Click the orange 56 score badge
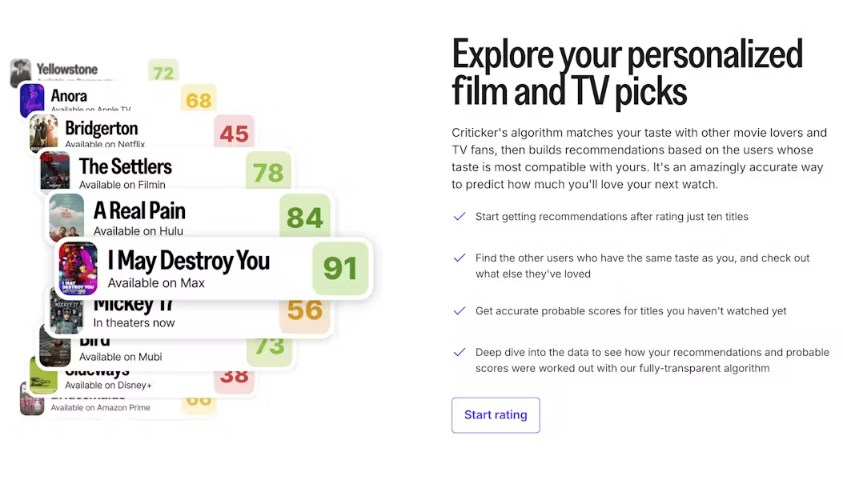 tap(305, 312)
